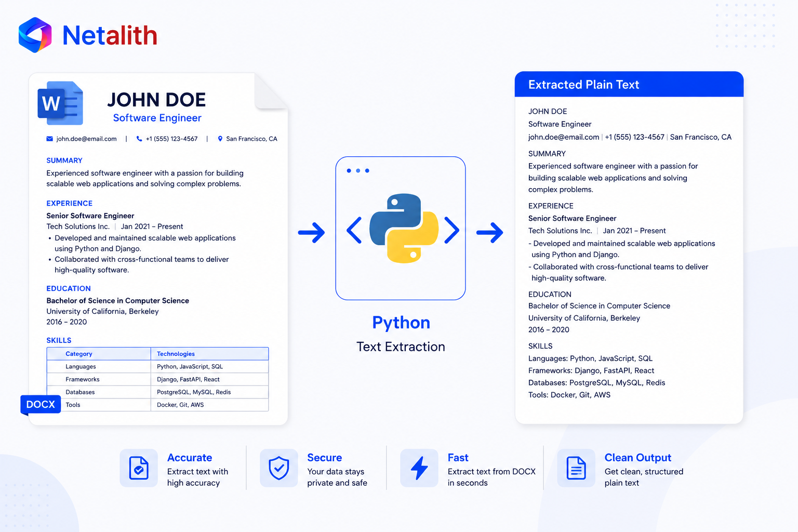798x532 pixels.
Task: Click Frameworks: Django, FastAPI, React line
Action: pos(591,370)
